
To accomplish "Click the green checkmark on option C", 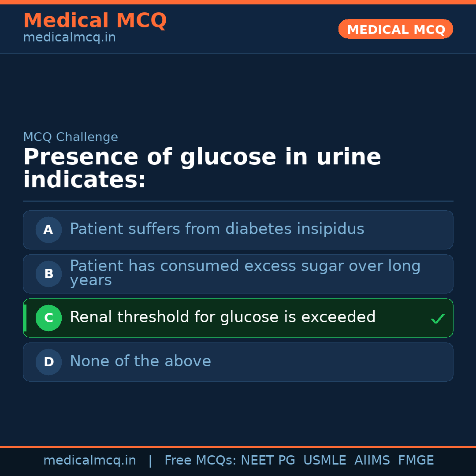I will 437,319.
